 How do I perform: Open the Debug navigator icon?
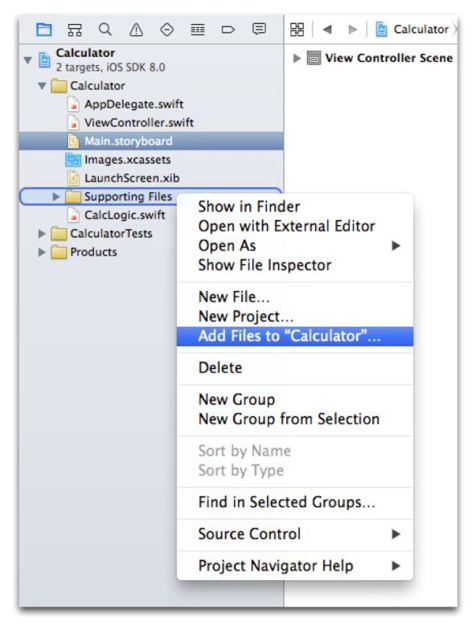(197, 29)
